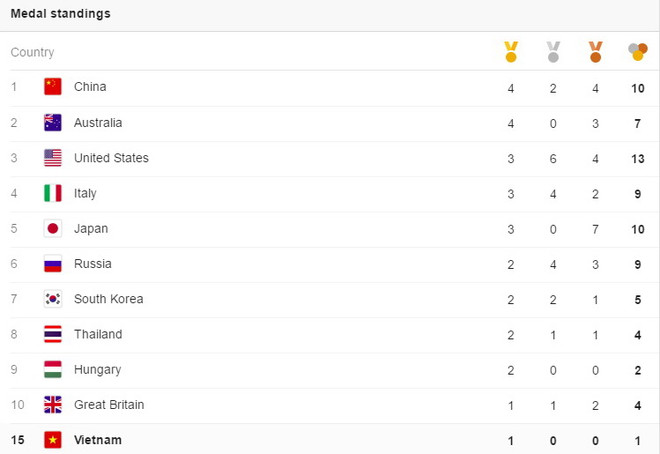The width and height of the screenshot is (660, 454).
Task: Open the Thailand country link
Action: point(98,334)
